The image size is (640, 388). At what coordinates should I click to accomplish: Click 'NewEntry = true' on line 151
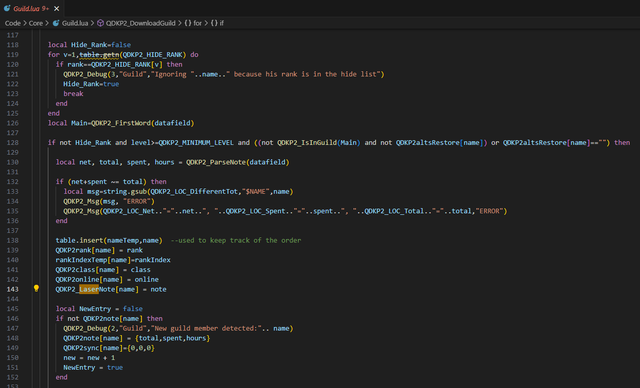point(93,368)
